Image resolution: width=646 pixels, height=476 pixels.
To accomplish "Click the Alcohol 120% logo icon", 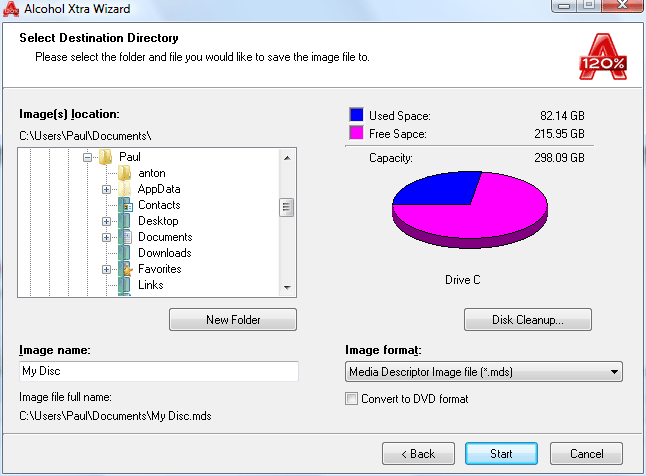I will (x=603, y=56).
